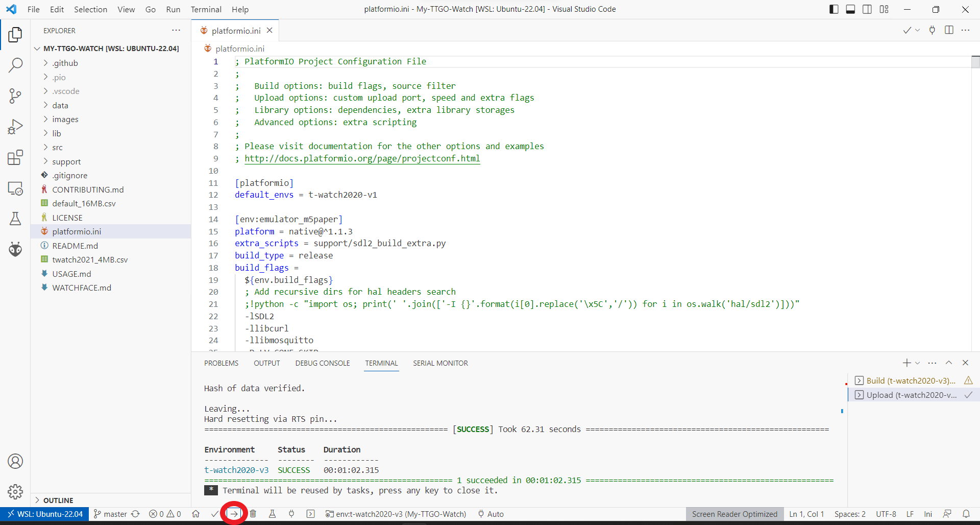The height and width of the screenshot is (525, 980).
Task: Build the project with the checkmark icon
Action: 214,514
